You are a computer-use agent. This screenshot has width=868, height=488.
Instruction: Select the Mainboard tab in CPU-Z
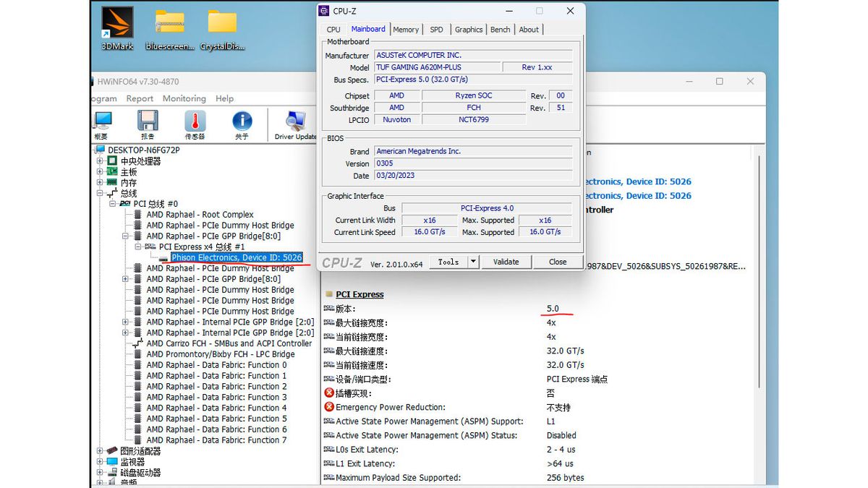coord(368,29)
